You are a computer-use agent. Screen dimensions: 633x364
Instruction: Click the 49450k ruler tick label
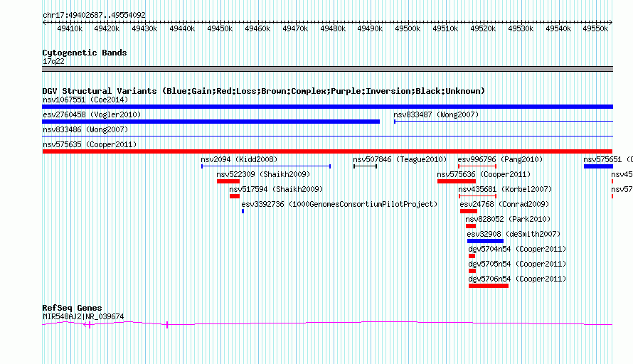220,28
